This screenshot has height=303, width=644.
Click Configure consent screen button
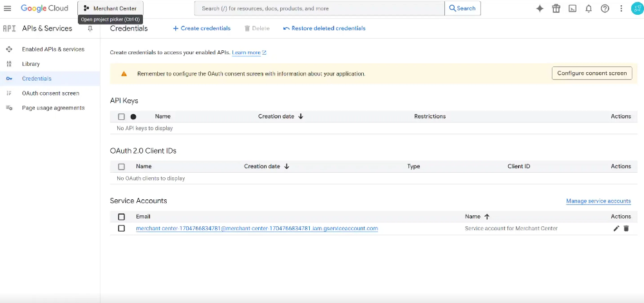click(x=592, y=73)
